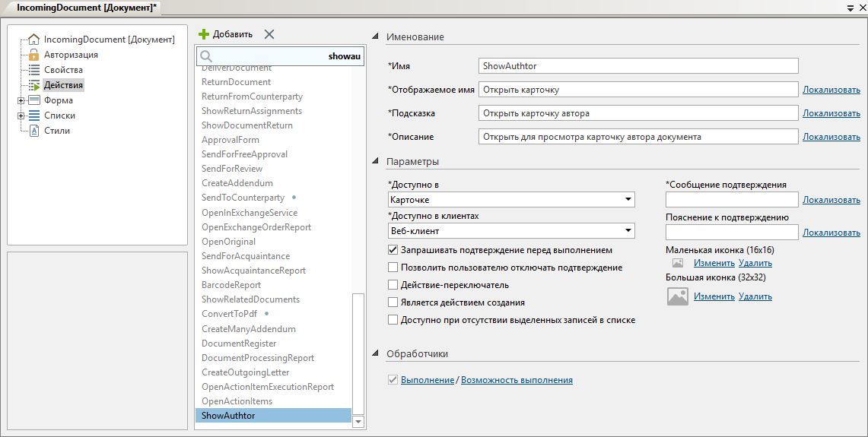The width and height of the screenshot is (868, 437).
Task: Click the Свойства list icon
Action: 33,70
